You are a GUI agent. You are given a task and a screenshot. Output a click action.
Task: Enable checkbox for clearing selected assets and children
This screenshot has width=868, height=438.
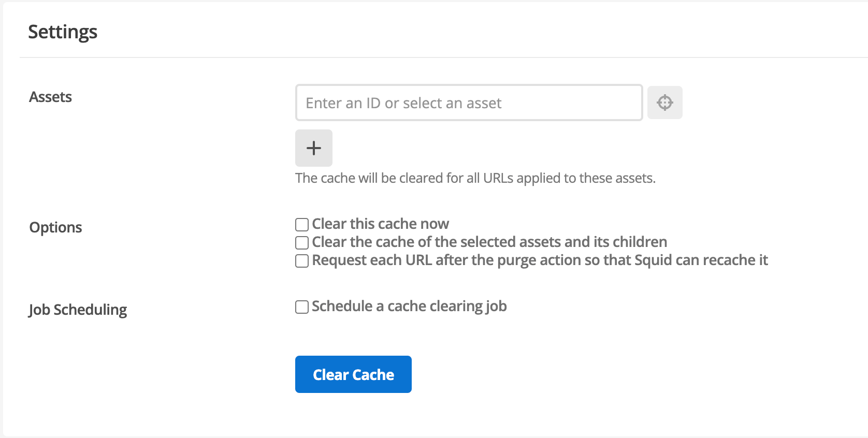coord(302,242)
